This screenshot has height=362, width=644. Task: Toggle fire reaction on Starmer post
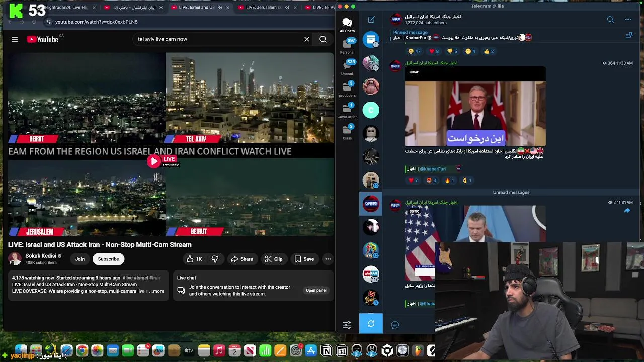tap(450, 180)
